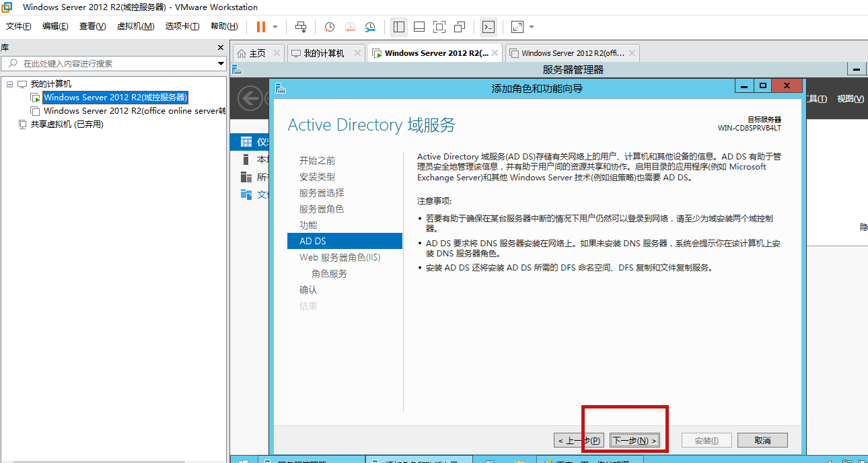The height and width of the screenshot is (463, 868).
Task: Revert the virtual machine to its snapshot
Action: coord(350,27)
